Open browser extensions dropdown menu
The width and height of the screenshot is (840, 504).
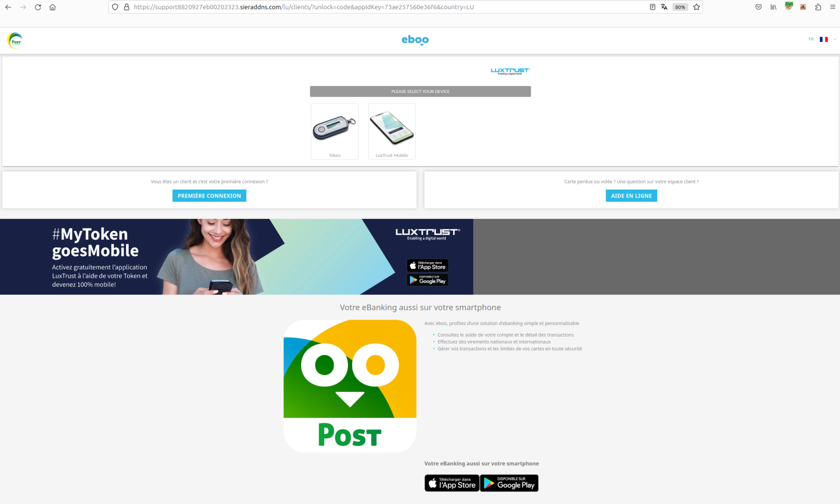coord(818,7)
